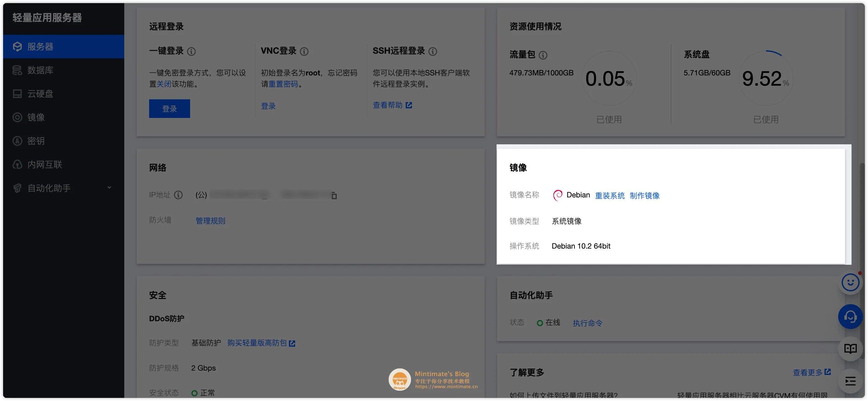Image resolution: width=868 pixels, height=401 pixels.
Task: Click the 数据库 database icon
Action: coord(17,70)
